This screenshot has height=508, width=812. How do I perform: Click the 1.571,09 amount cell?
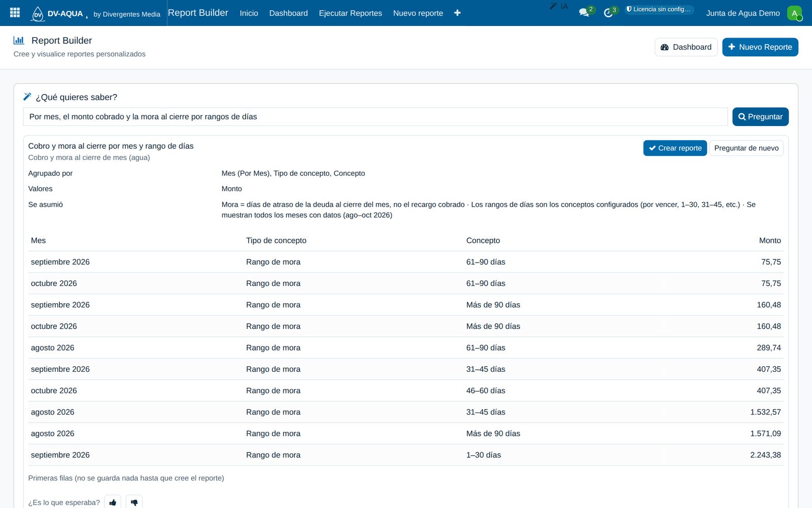(765, 433)
